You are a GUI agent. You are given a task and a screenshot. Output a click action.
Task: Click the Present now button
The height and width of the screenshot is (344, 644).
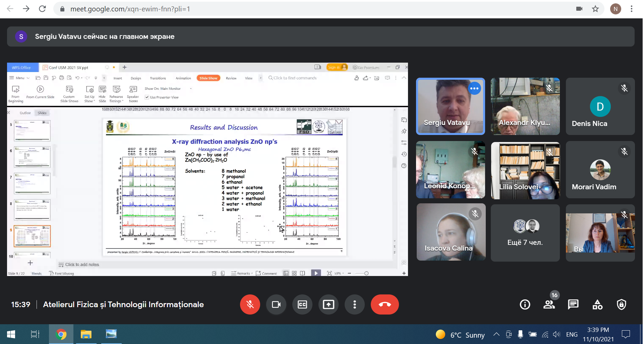point(328,304)
